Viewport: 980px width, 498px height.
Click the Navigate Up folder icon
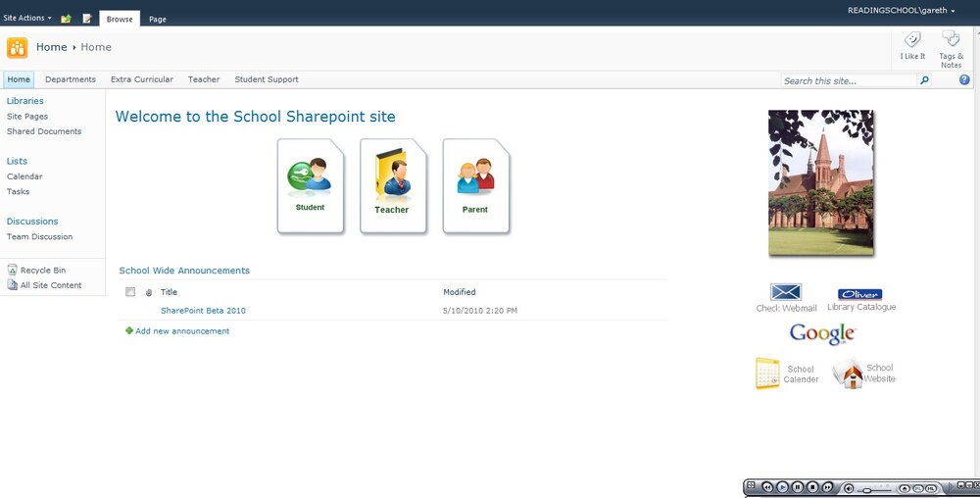pos(66,18)
